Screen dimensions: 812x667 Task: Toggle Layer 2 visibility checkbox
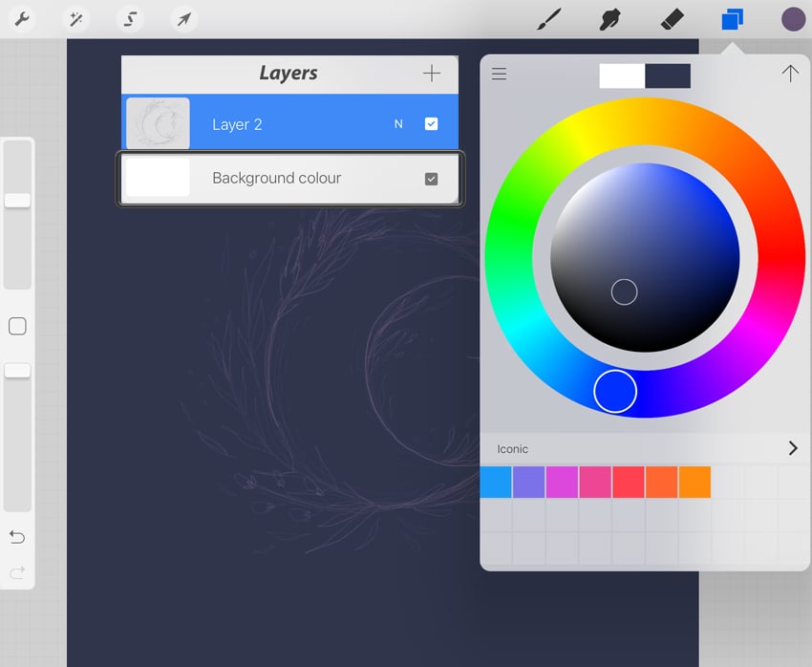[x=432, y=124]
